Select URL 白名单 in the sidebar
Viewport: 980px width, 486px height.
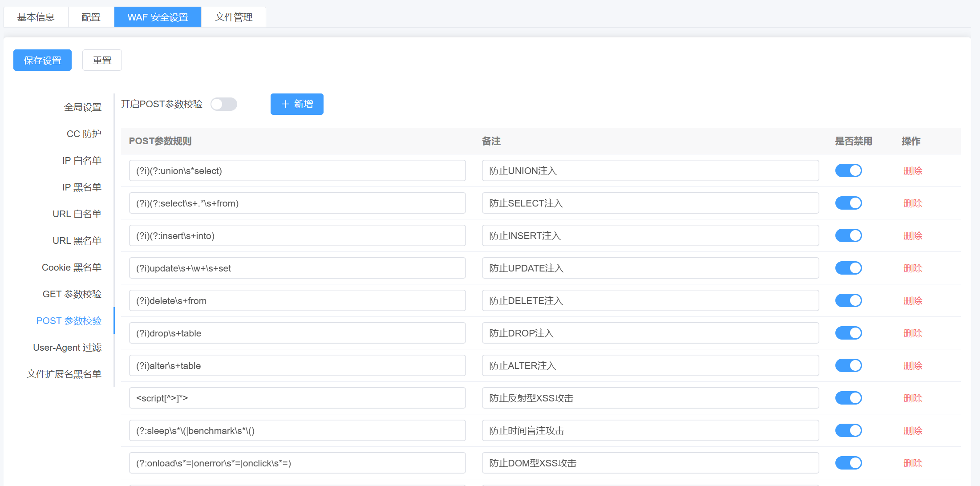point(77,214)
